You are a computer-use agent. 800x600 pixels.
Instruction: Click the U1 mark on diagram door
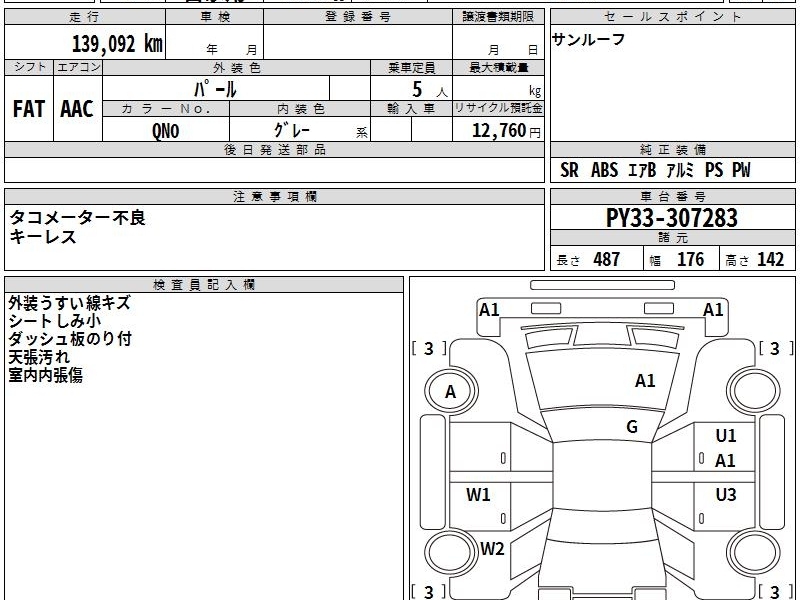coord(726,436)
